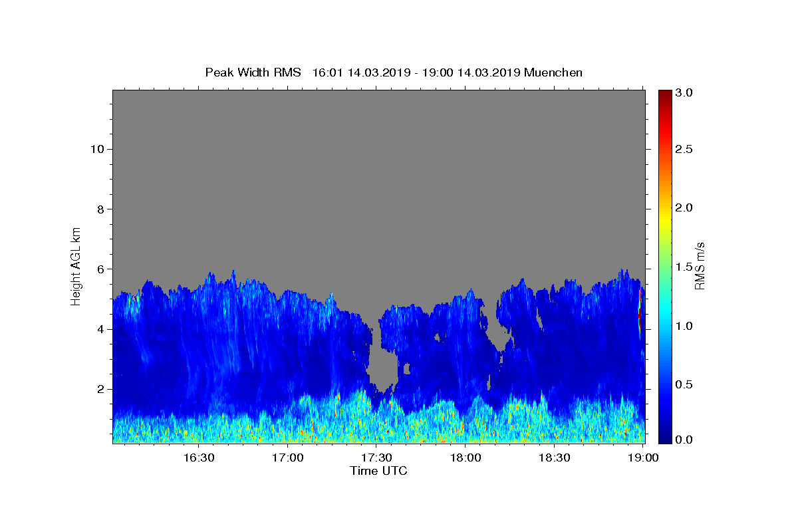Viewport: 798px width, 532px height.
Task: Click the colorbar value 1.0
Action: click(684, 326)
